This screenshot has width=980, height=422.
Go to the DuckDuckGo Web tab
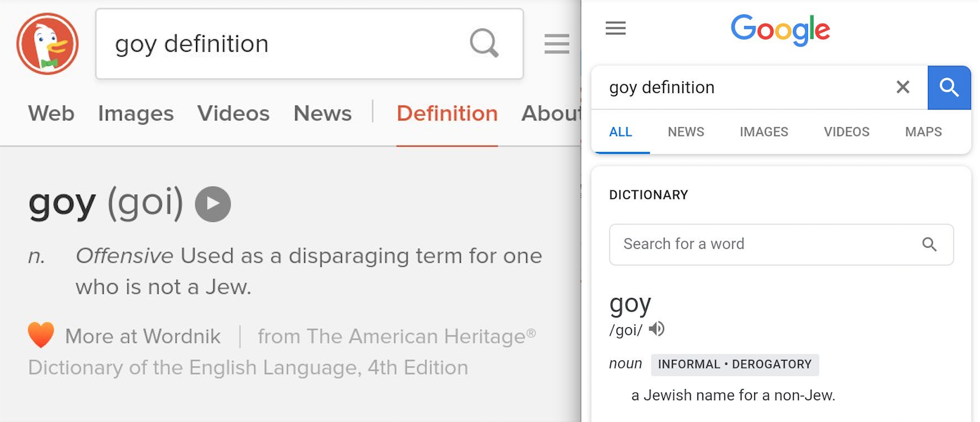click(51, 114)
